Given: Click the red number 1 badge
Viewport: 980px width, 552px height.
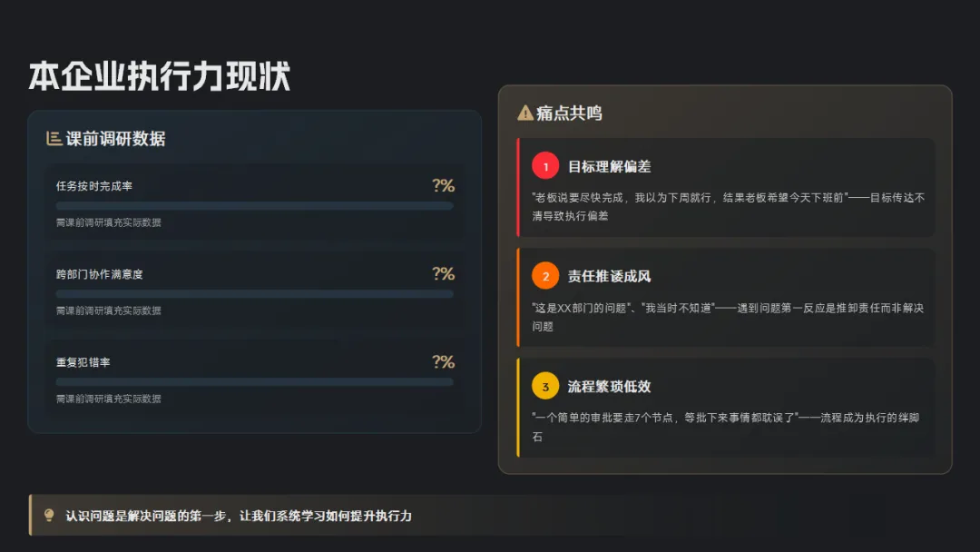Looking at the screenshot, I should tap(545, 166).
